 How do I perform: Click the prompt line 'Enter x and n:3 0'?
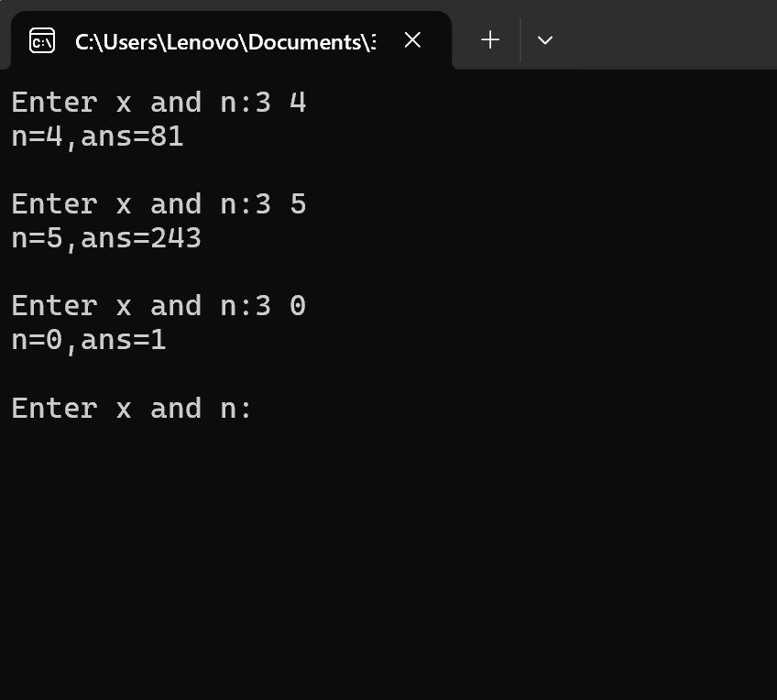point(159,306)
